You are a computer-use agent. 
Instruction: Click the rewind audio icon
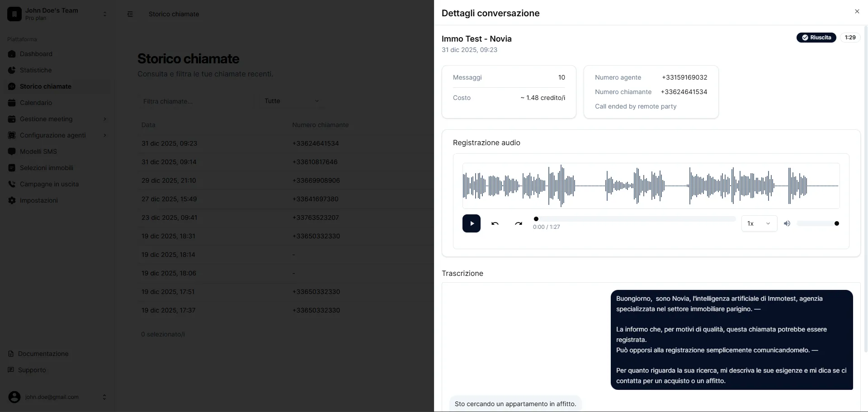point(495,223)
